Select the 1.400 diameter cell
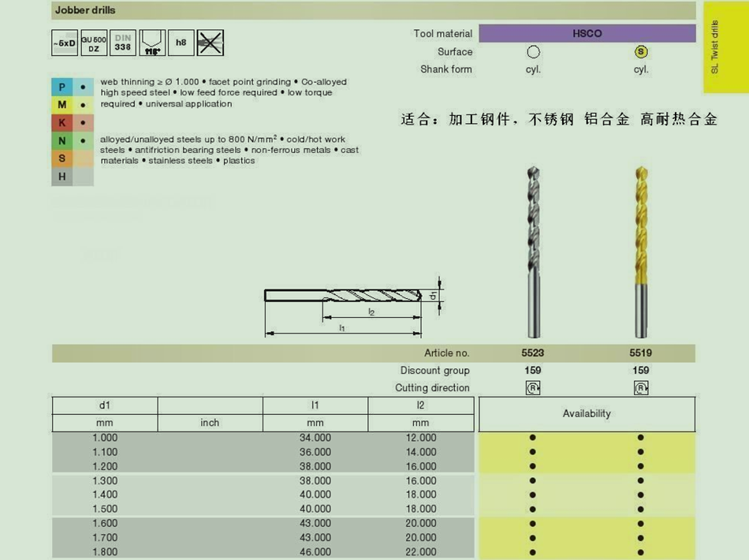The width and height of the screenshot is (749, 560). click(x=105, y=495)
